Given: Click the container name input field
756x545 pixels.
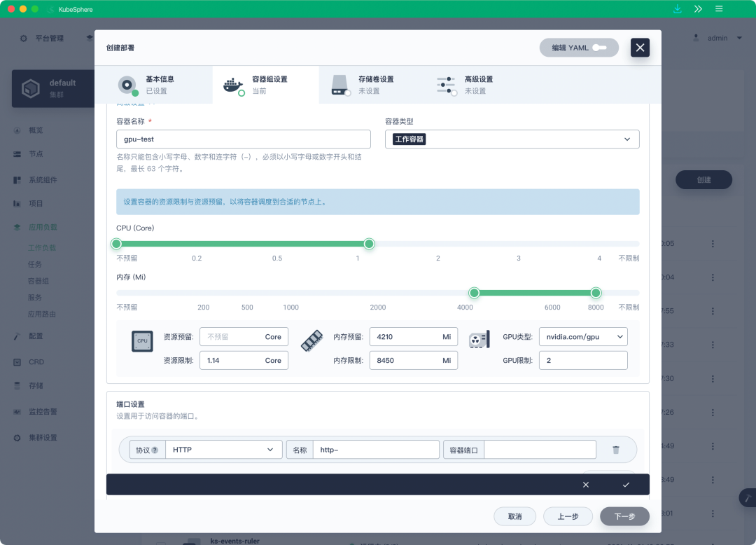Looking at the screenshot, I should pos(244,139).
